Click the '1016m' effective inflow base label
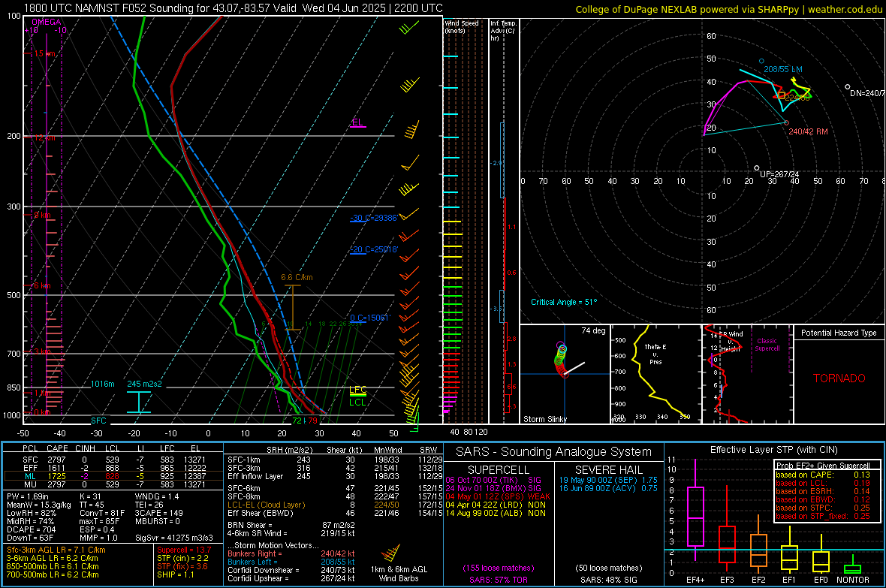Viewport: 886px width, 588px height. 102,384
